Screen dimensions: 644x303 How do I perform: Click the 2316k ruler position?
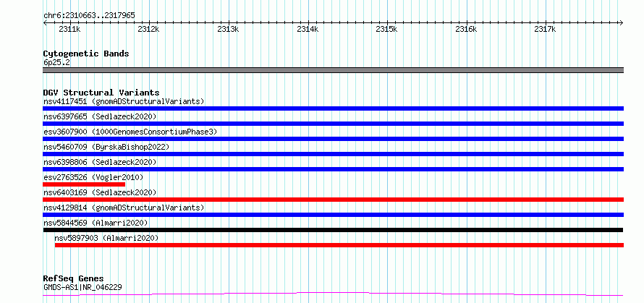coord(467,29)
